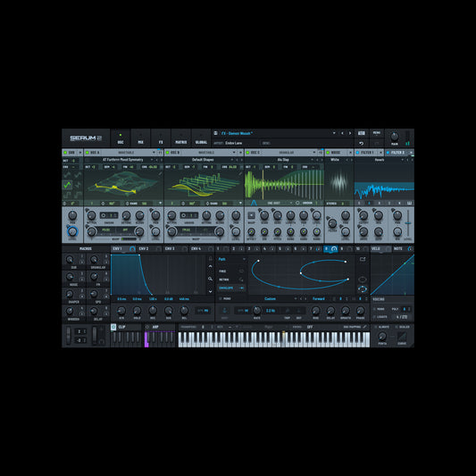Image resolution: width=476 pixels, height=476 pixels.
Task: Switch to the FX tab
Action: 161,138
